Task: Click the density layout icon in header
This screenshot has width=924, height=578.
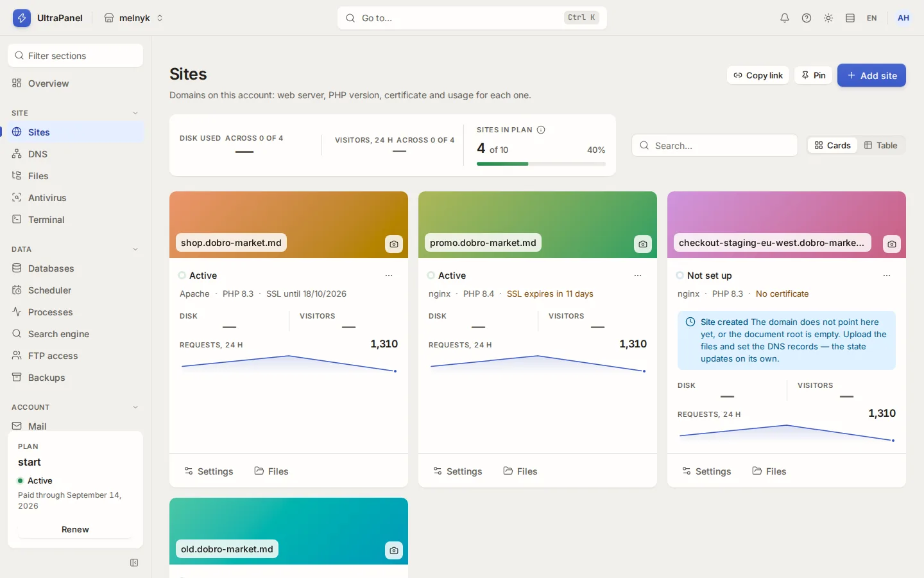Action: coord(850,18)
